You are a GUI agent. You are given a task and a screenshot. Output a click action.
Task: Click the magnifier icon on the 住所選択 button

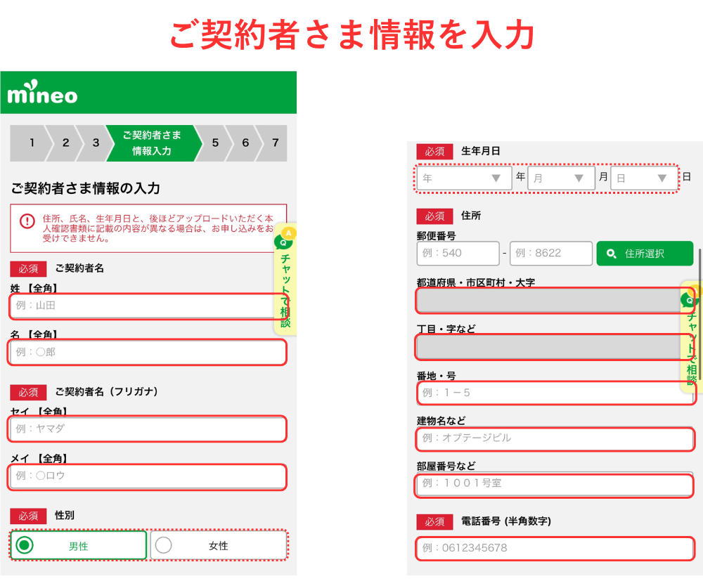click(611, 254)
